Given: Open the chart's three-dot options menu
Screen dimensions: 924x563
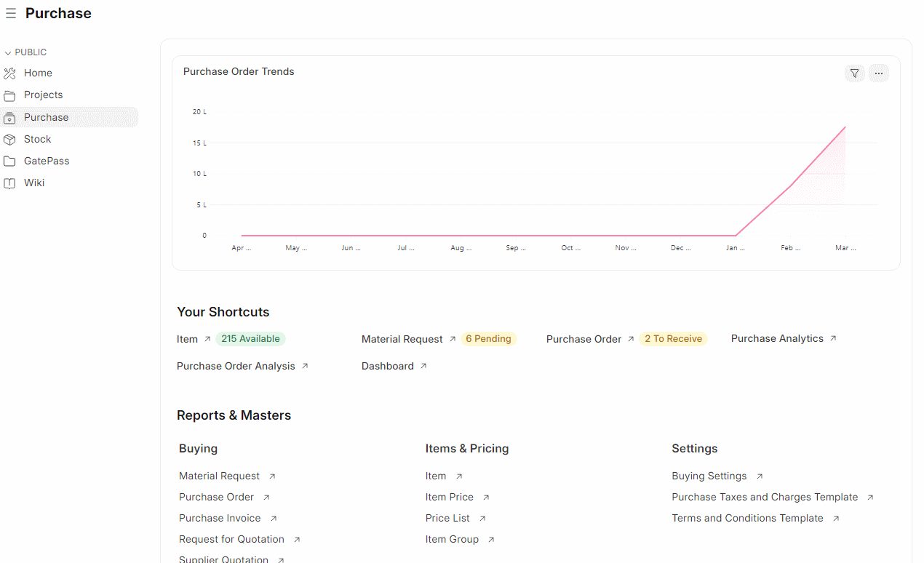Looking at the screenshot, I should pos(878,73).
